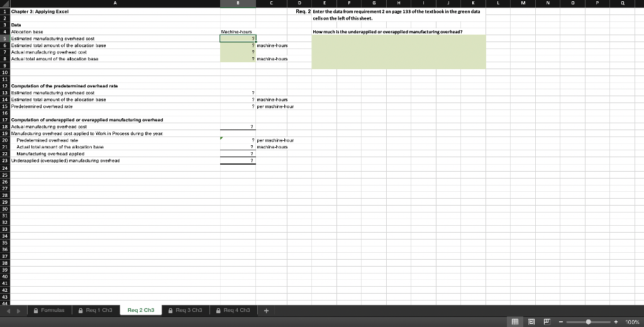This screenshot has width=644, height=327.
Task: Click green cell B6 estimated allocation base
Action: click(x=238, y=45)
